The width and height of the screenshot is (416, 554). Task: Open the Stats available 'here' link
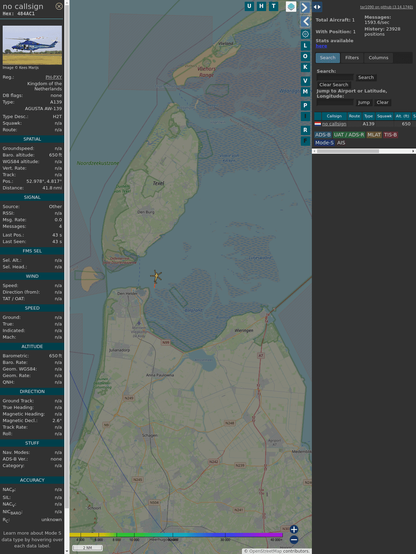click(x=321, y=46)
